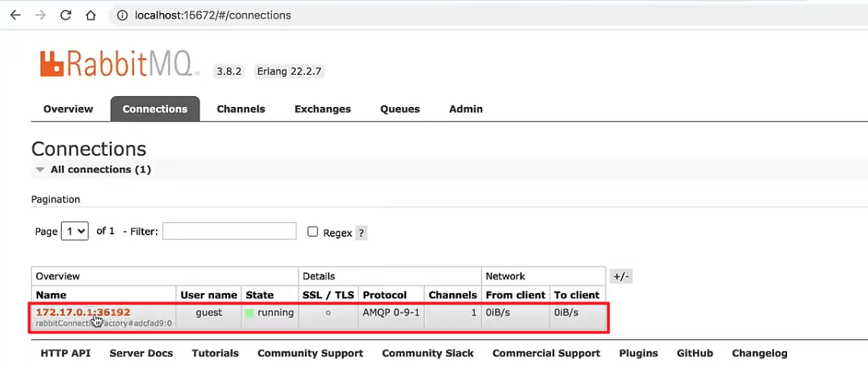The width and height of the screenshot is (868, 368).
Task: Open the Tutorials footer link
Action: point(215,353)
